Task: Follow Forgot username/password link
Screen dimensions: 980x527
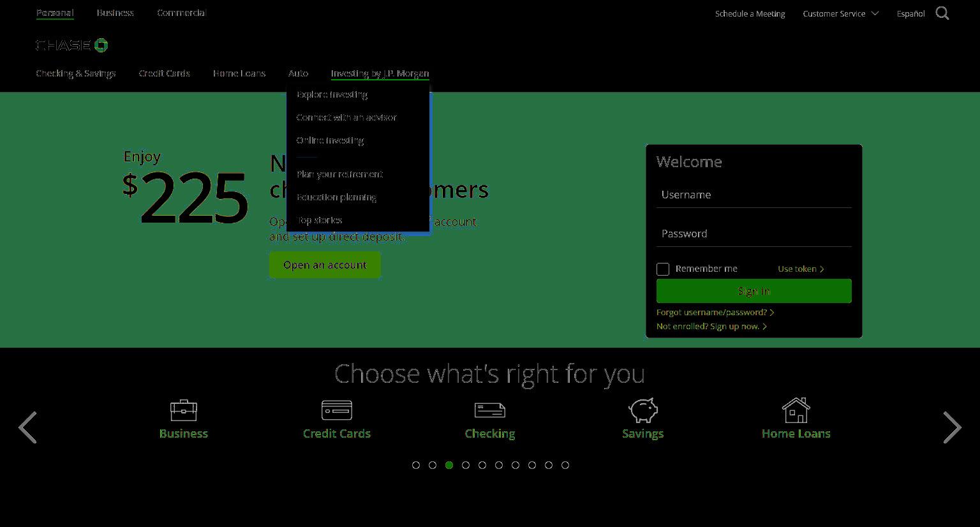Action: 715,312
